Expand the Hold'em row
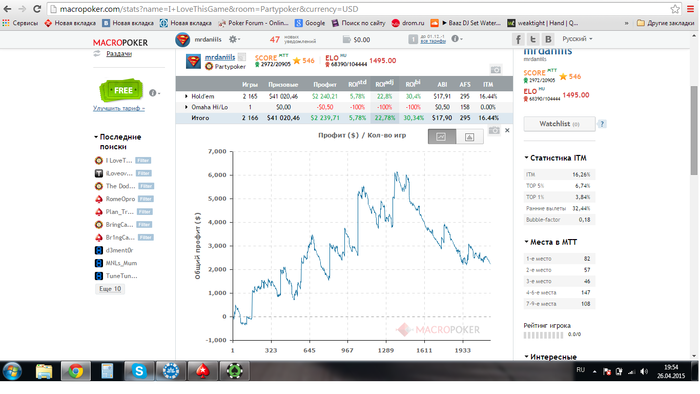 pos(186,96)
